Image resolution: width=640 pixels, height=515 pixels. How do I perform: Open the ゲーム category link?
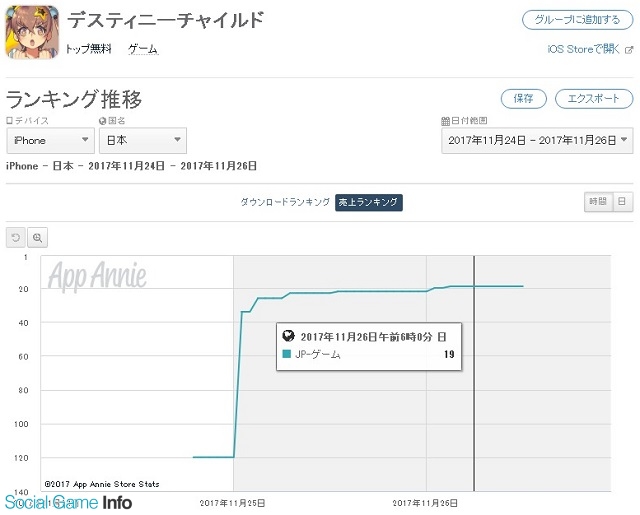(143, 49)
